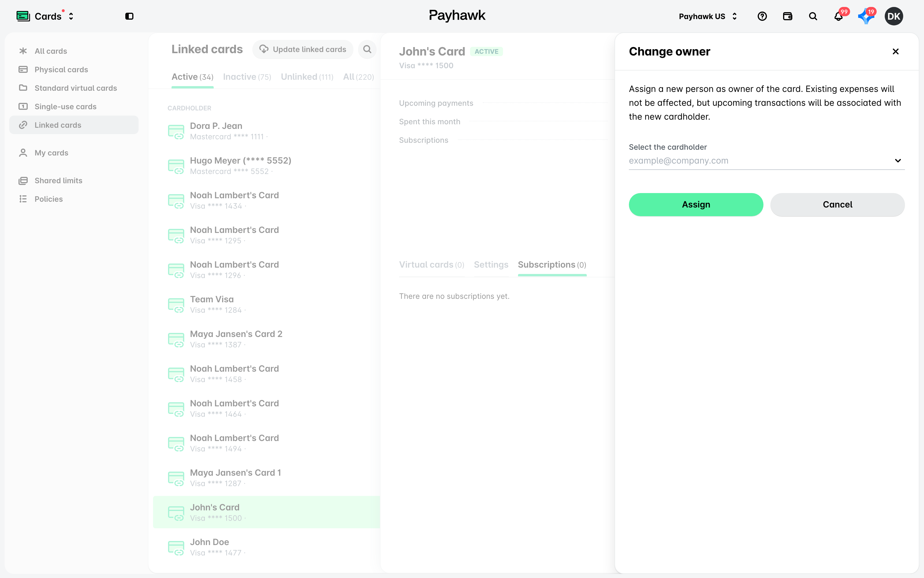Select Hugo Meyer (**** 5552) card

tap(267, 166)
